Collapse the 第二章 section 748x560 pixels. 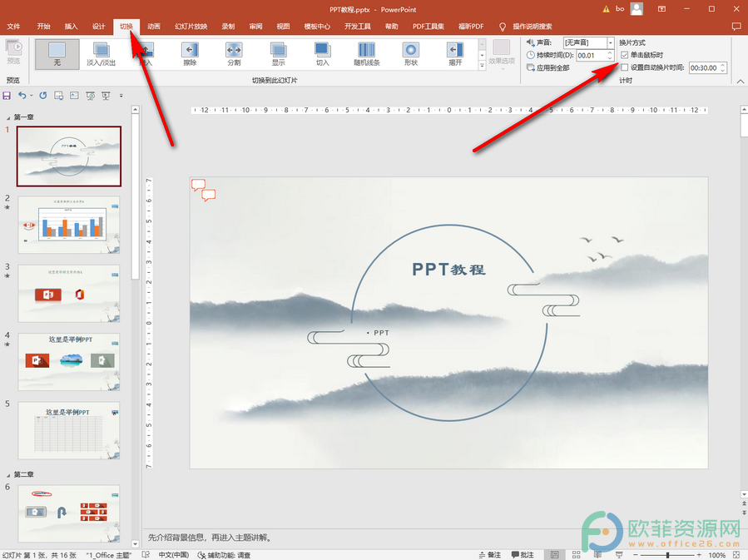(x=7, y=475)
